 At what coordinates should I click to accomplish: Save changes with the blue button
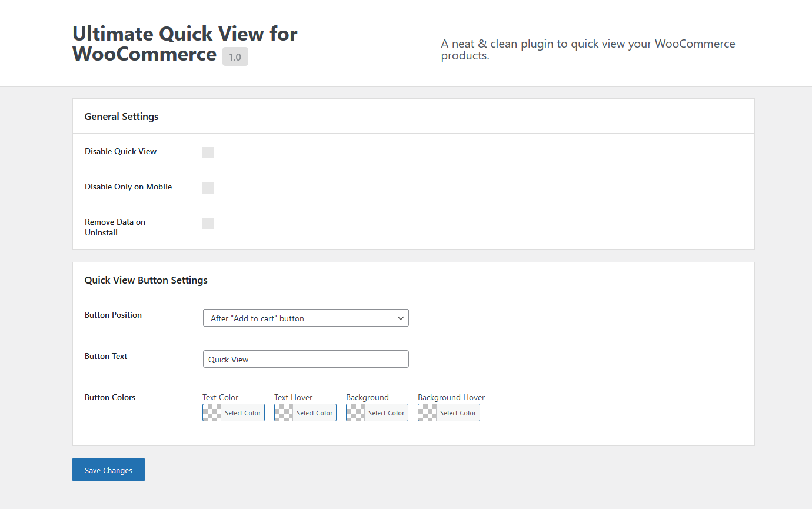[108, 470]
